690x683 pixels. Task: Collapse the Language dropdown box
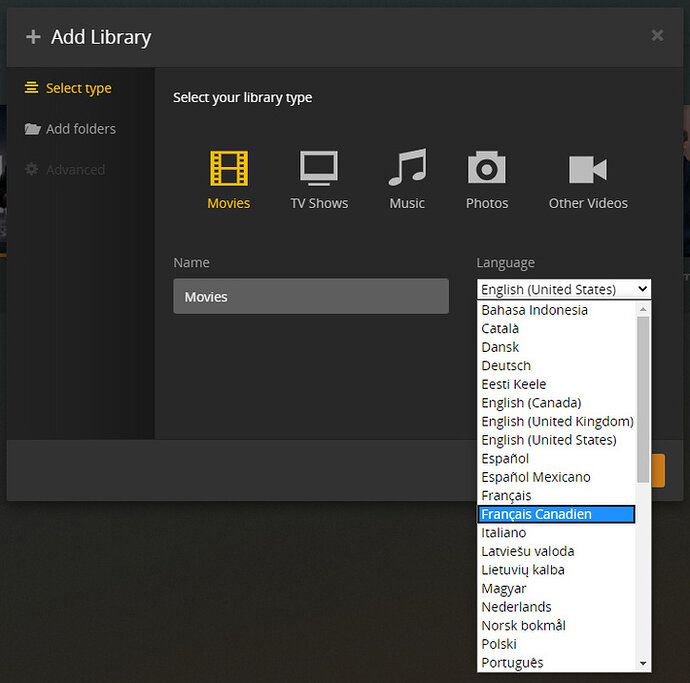564,289
